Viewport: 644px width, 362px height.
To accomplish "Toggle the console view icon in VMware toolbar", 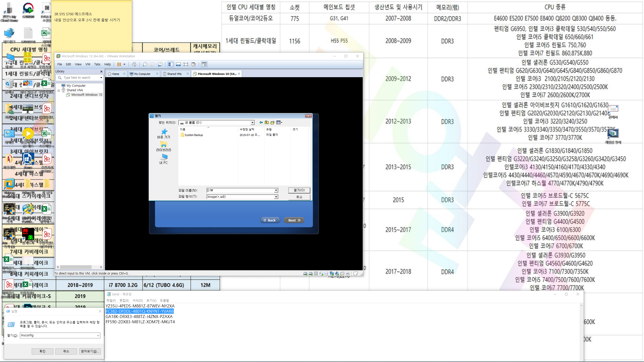I will coord(204,64).
